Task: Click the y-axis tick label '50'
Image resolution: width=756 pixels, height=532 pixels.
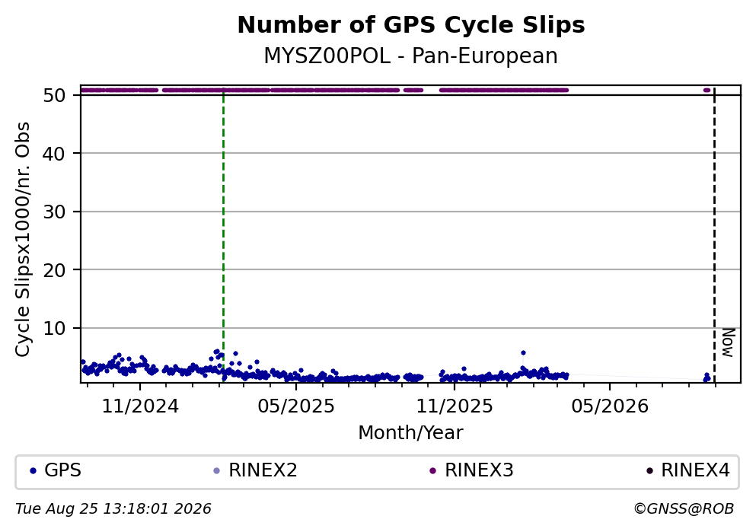Action: [54, 95]
